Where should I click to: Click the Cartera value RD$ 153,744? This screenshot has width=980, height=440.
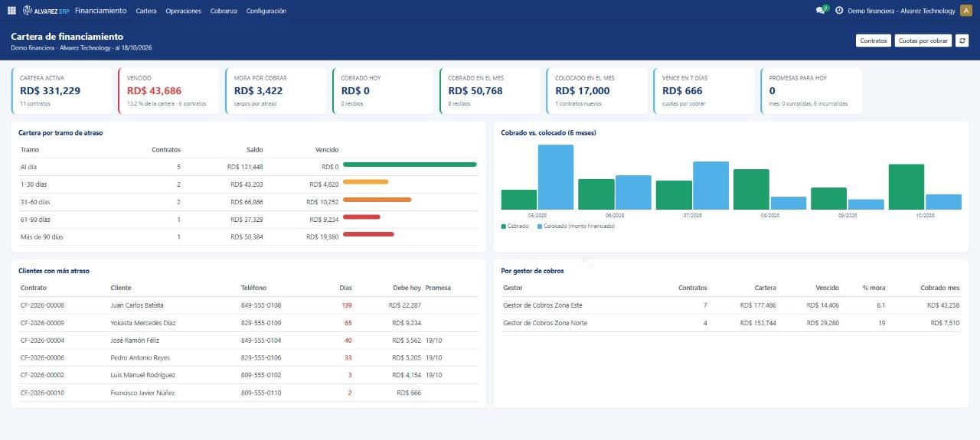[x=758, y=323]
